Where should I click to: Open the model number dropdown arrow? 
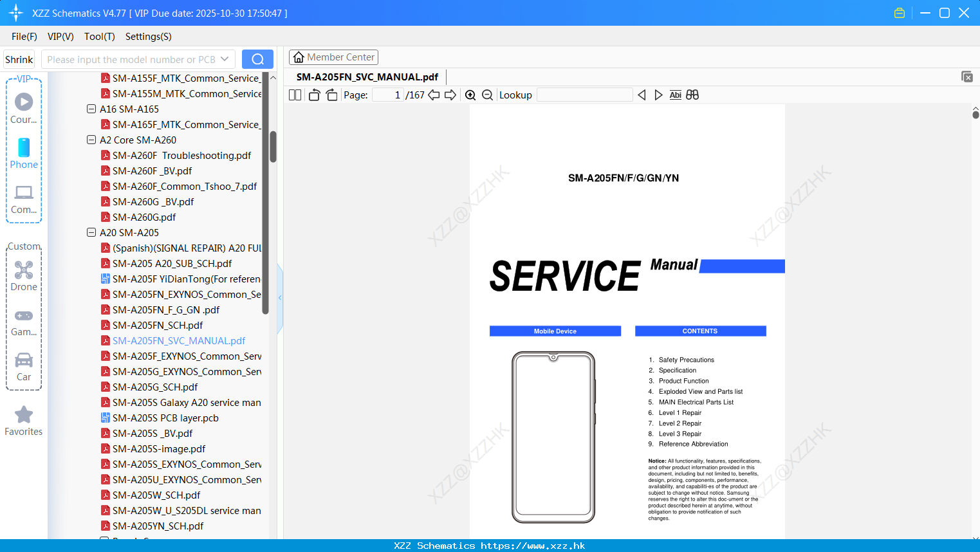click(x=225, y=59)
